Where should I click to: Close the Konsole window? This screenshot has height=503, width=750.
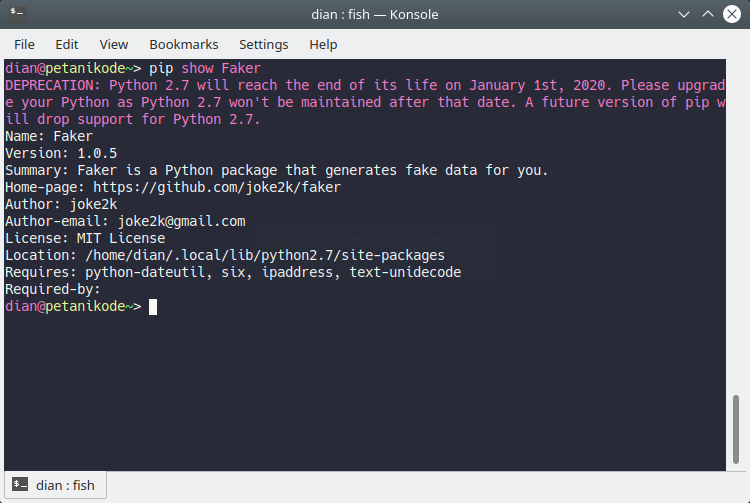732,14
